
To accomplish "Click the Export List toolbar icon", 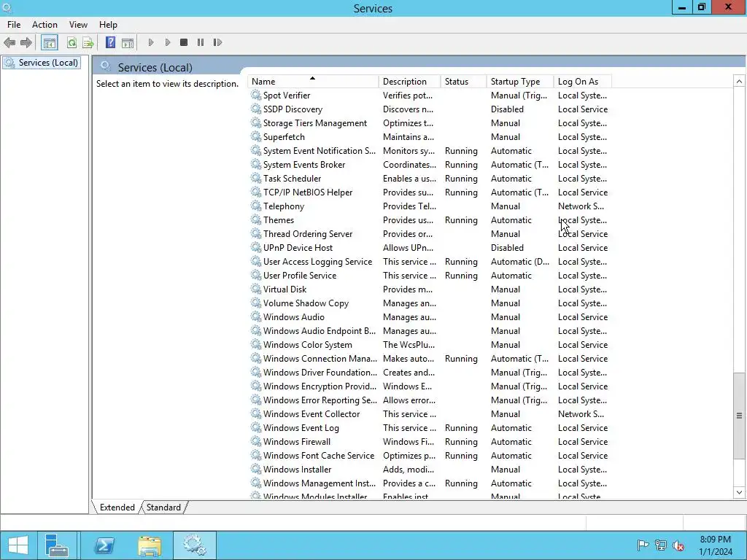I will tap(88, 43).
